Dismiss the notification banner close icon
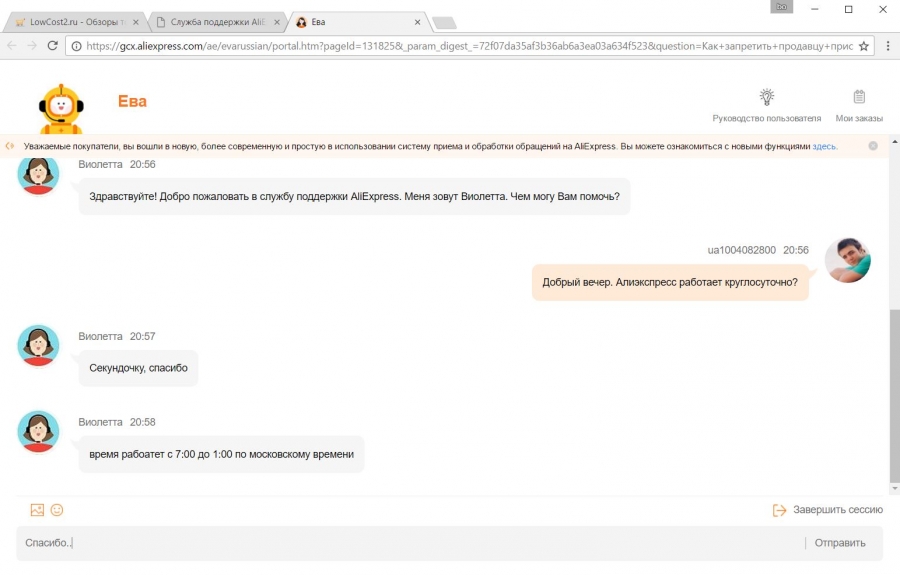This screenshot has width=900, height=575. pos(873,146)
